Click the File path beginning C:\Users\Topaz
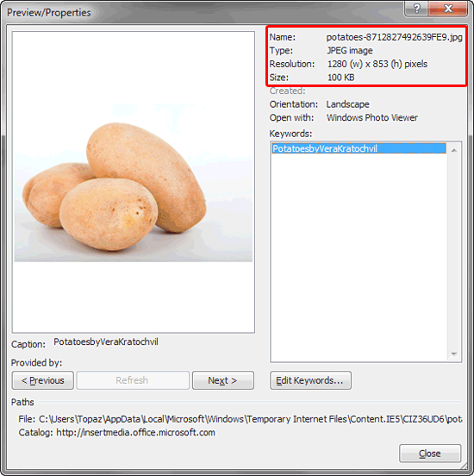 tap(250, 419)
